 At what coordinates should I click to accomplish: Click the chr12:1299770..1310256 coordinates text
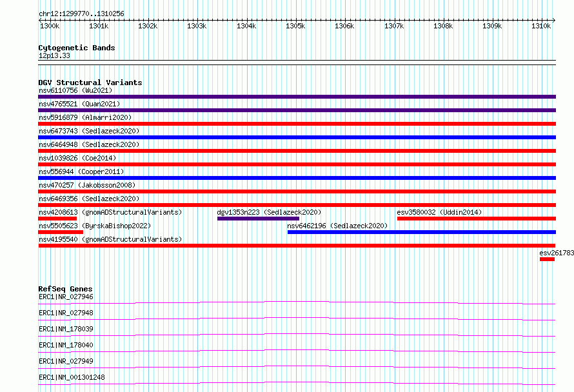[x=81, y=14]
